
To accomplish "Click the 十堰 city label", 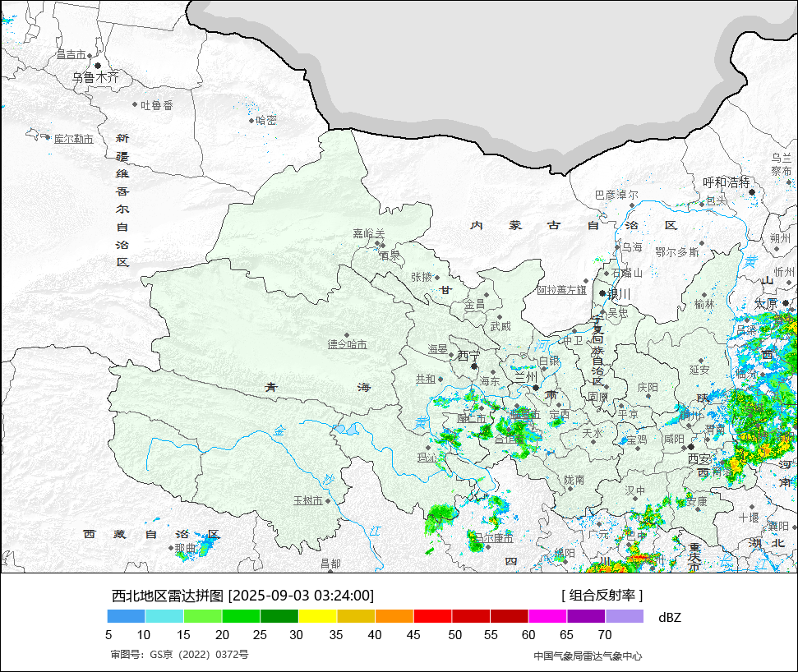I will coord(749,518).
